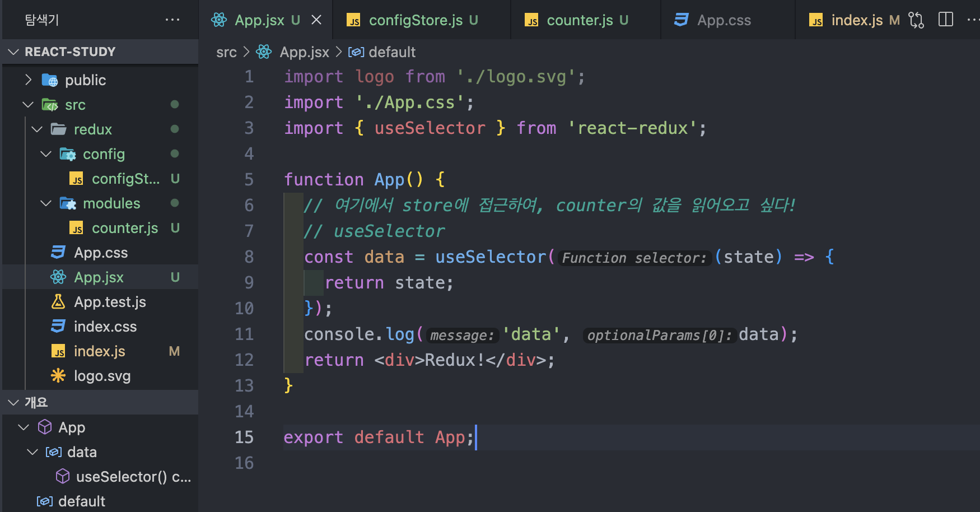The width and height of the screenshot is (980, 512).
Task: Click 'export default App;' line
Action: [379, 437]
